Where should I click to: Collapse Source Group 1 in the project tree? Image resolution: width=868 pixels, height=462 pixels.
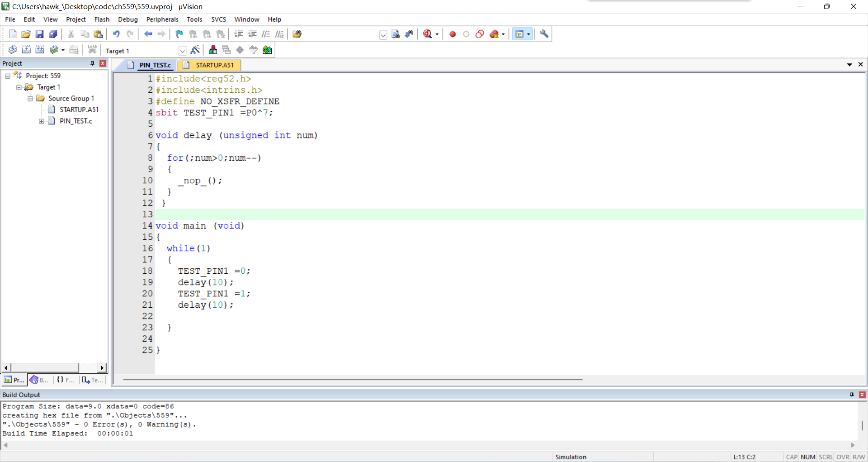pyautogui.click(x=30, y=99)
